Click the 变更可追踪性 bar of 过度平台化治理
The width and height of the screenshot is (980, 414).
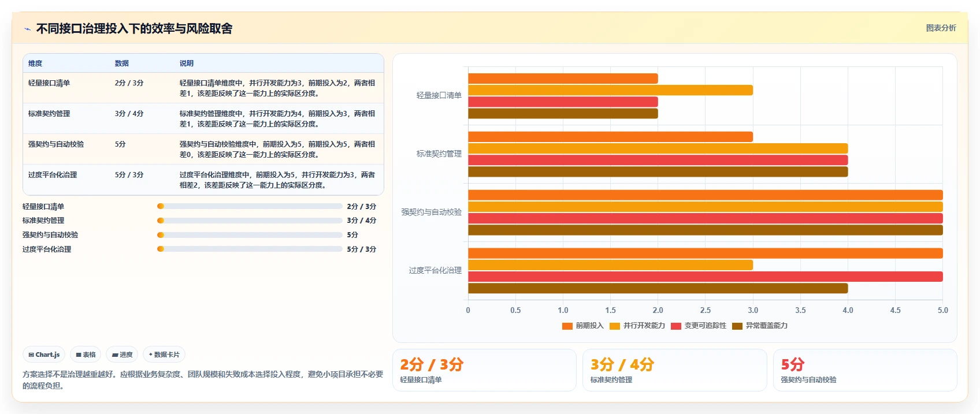click(x=705, y=277)
